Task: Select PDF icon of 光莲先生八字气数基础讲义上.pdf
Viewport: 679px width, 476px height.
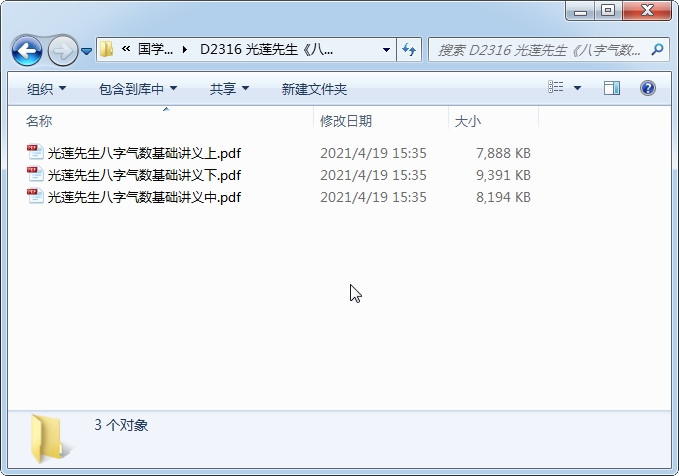Action: pyautogui.click(x=35, y=152)
